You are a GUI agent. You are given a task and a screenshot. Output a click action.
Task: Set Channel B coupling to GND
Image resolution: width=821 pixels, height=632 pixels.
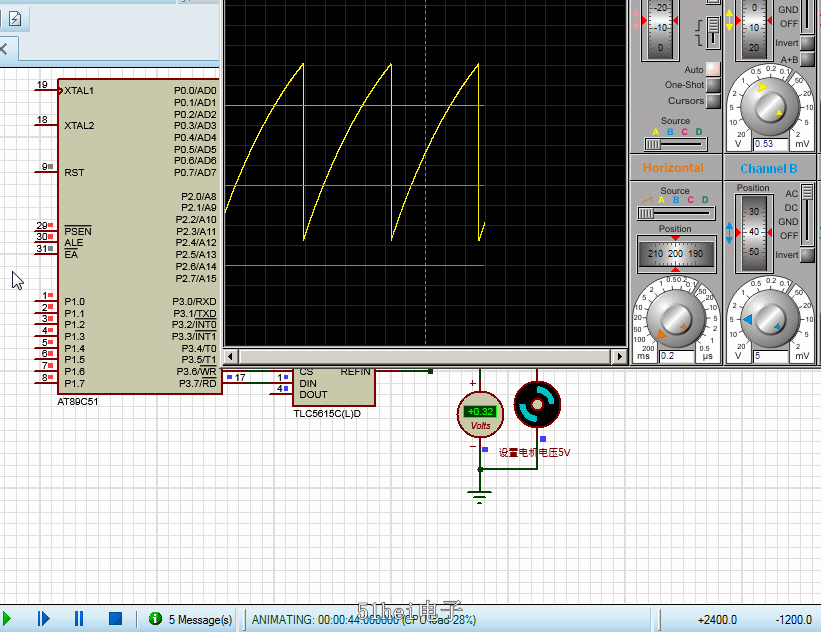(x=788, y=222)
